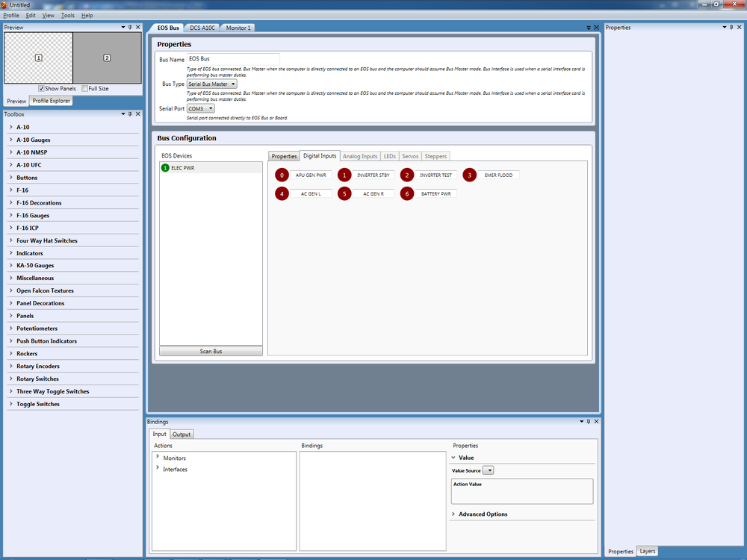The width and height of the screenshot is (747, 560).
Task: Select monitor 1 in the preview
Action: tap(39, 57)
